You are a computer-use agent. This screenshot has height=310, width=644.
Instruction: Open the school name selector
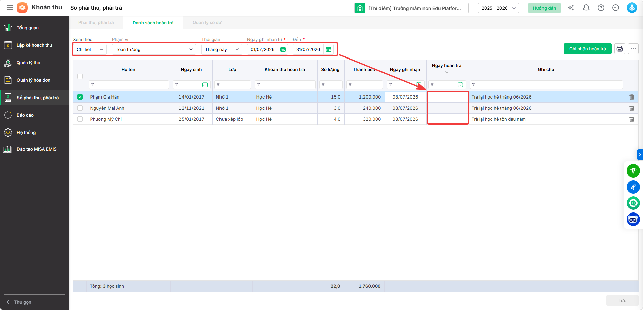(417, 8)
